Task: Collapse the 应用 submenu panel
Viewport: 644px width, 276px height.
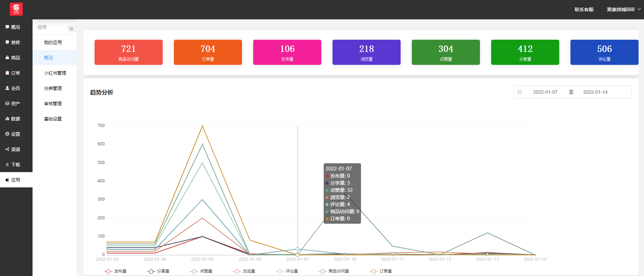Action: click(x=71, y=29)
